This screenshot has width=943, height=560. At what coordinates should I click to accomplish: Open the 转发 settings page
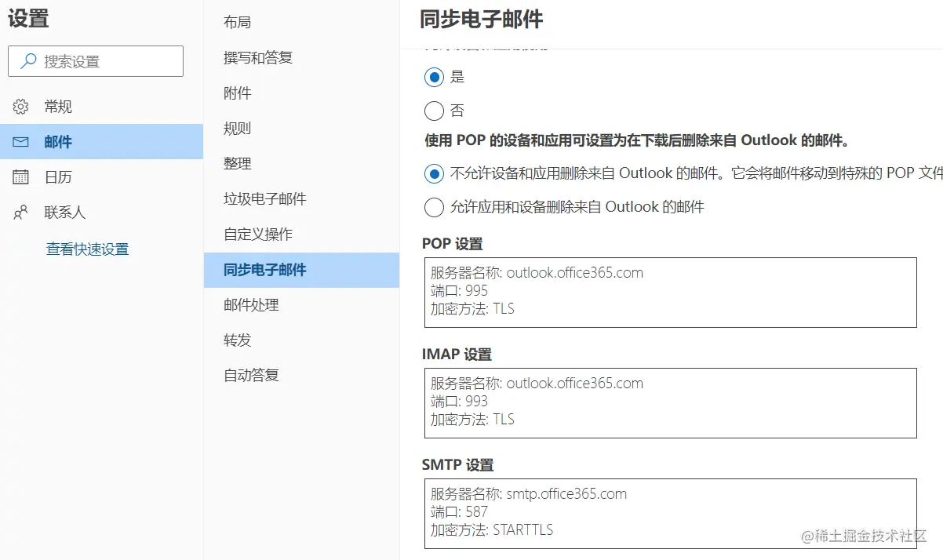(x=301, y=340)
